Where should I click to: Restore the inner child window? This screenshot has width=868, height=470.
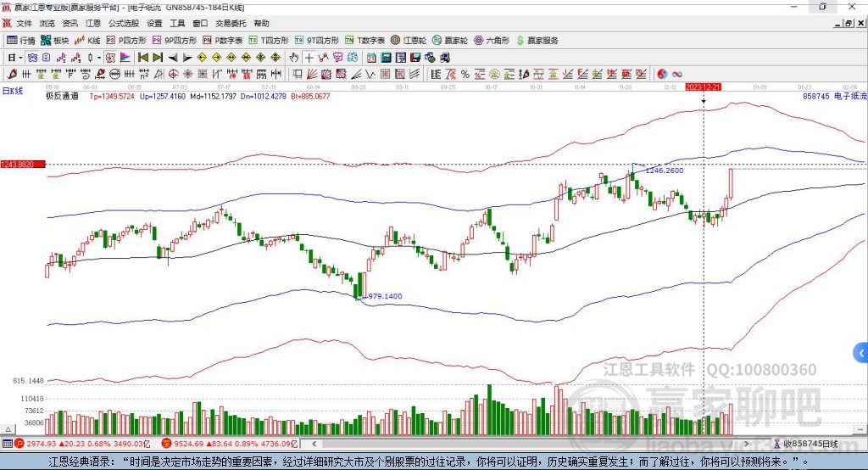pos(849,23)
